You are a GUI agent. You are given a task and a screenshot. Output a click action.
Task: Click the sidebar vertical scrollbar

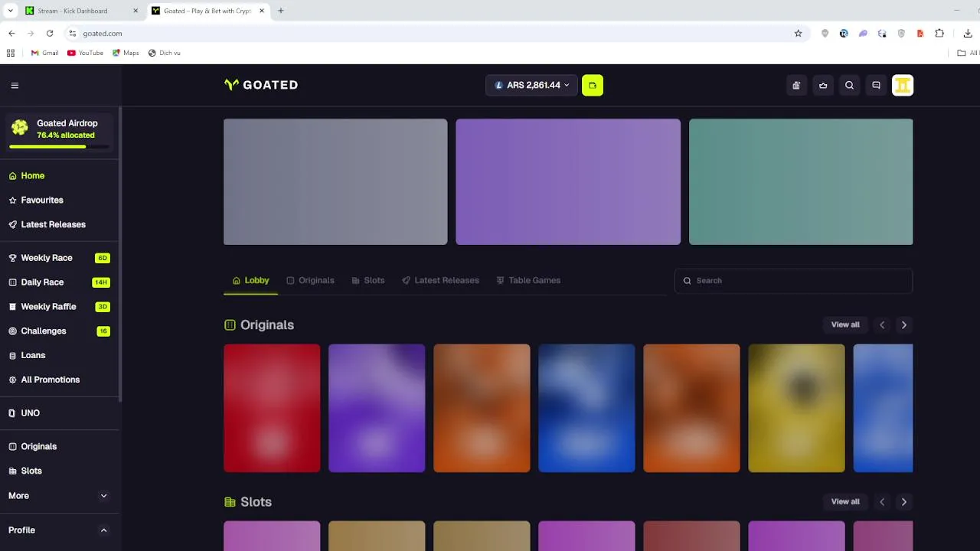coord(119,253)
